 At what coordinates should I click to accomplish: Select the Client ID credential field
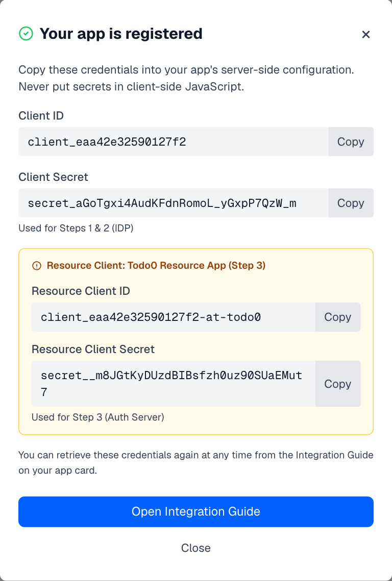pyautogui.click(x=174, y=142)
